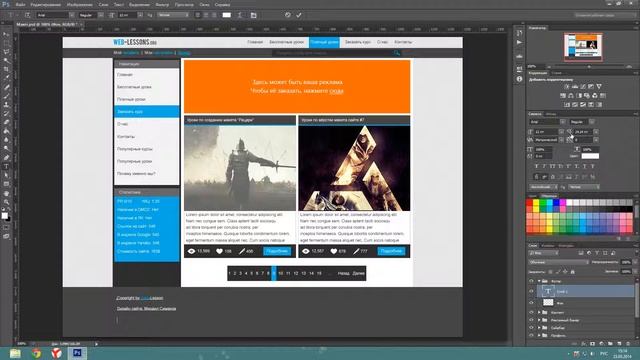Open the History collapsed panel icon
The height and width of the screenshot is (360, 640).
[x=519, y=33]
